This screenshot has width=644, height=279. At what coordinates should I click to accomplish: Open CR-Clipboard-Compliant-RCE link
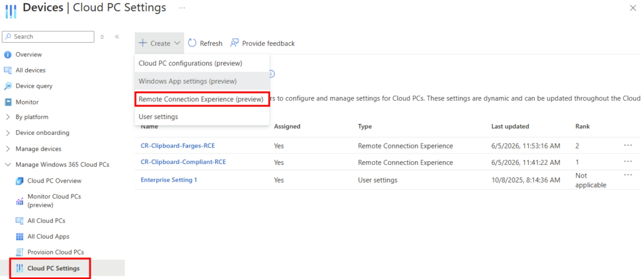183,162
